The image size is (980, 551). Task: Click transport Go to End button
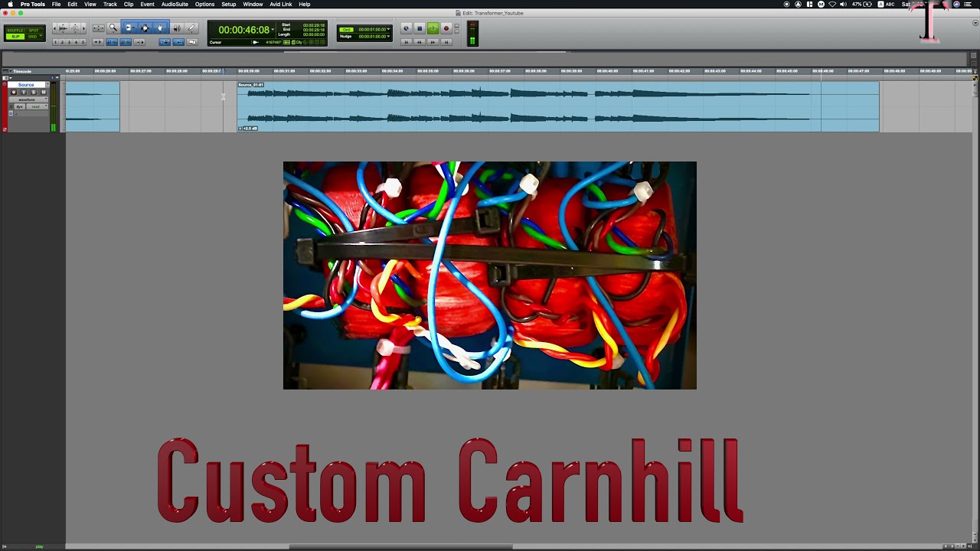click(x=446, y=42)
